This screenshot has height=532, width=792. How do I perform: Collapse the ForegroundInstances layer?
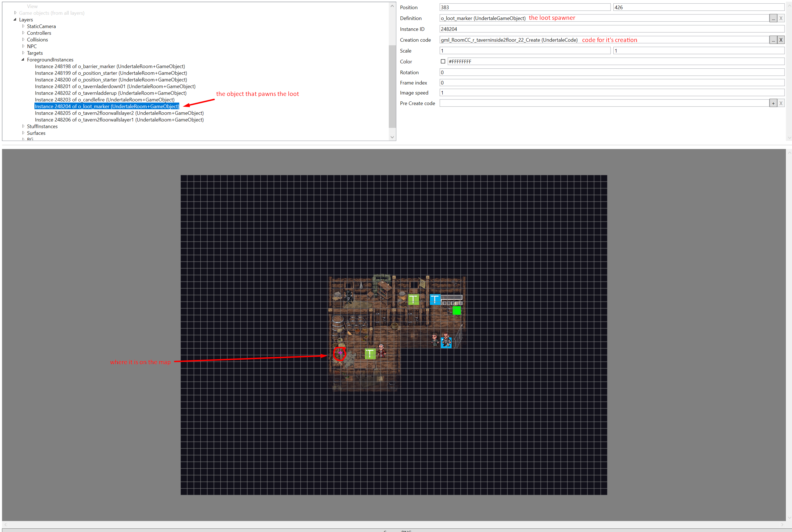coord(23,60)
